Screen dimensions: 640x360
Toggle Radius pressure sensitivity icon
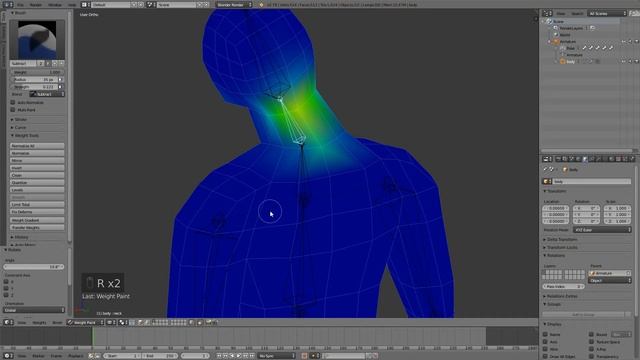pos(60,80)
